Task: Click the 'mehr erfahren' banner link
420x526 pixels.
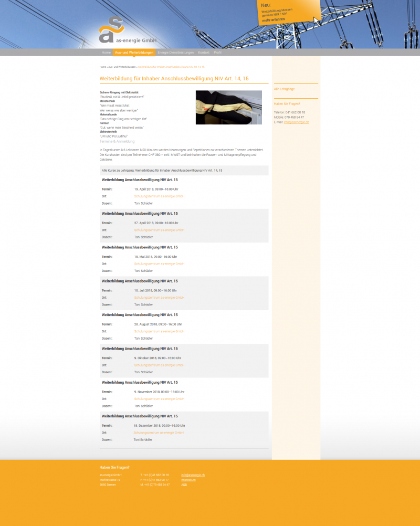Action: pos(274,19)
